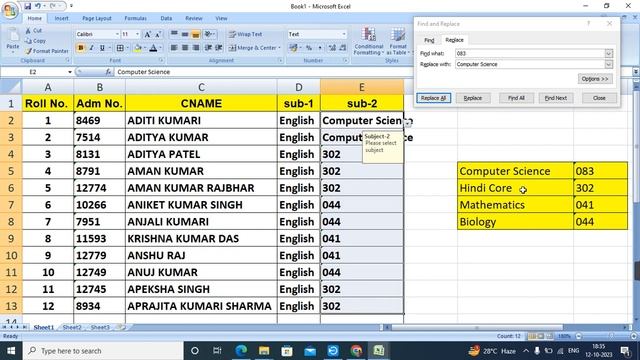This screenshot has height=360, width=640.
Task: Click the Replace All button
Action: click(433, 98)
